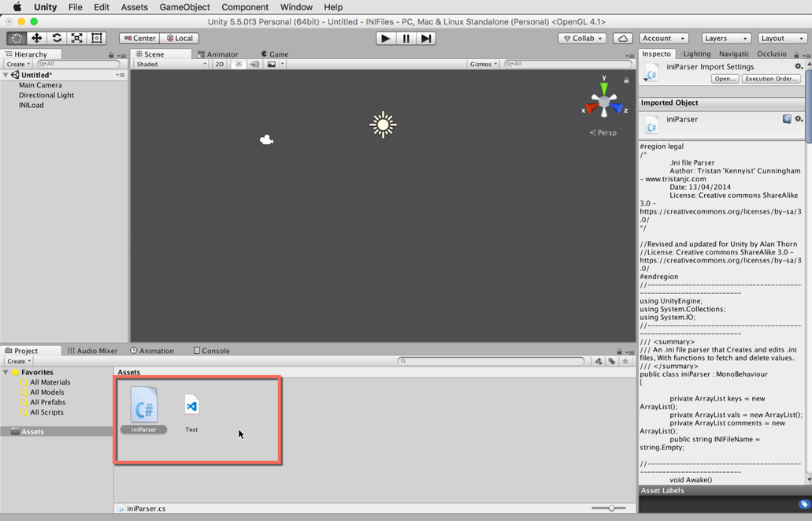Toggle scene lighting sun icon

click(238, 65)
